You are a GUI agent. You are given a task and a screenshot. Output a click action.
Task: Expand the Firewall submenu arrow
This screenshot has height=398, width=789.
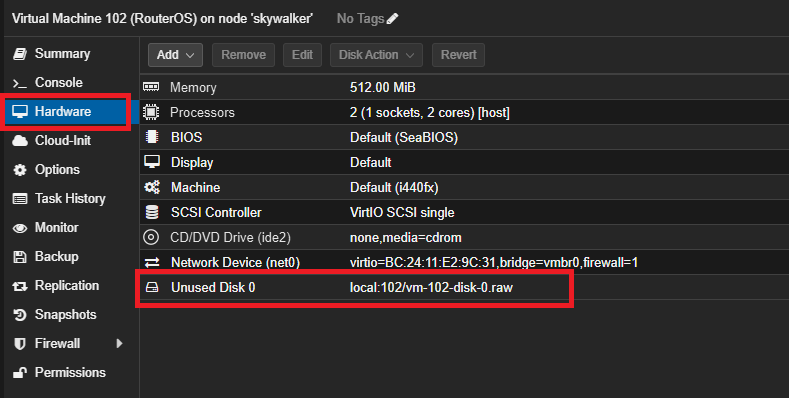click(119, 344)
